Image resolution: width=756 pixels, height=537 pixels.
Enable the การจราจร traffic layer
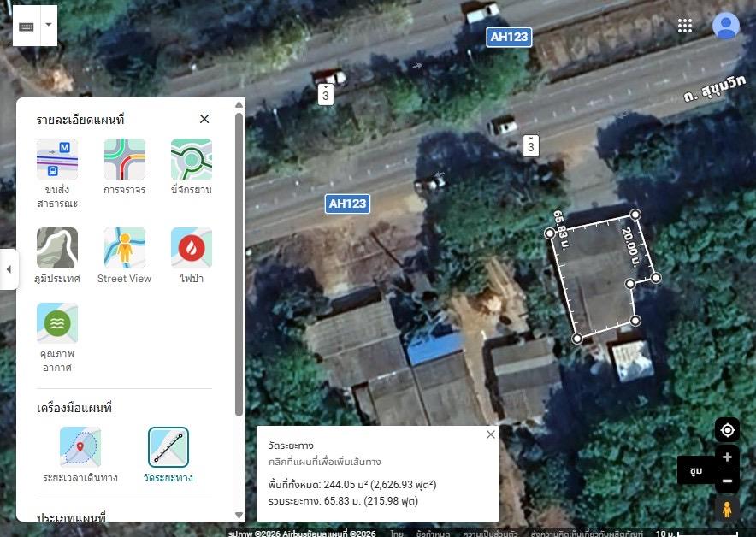pos(124,160)
